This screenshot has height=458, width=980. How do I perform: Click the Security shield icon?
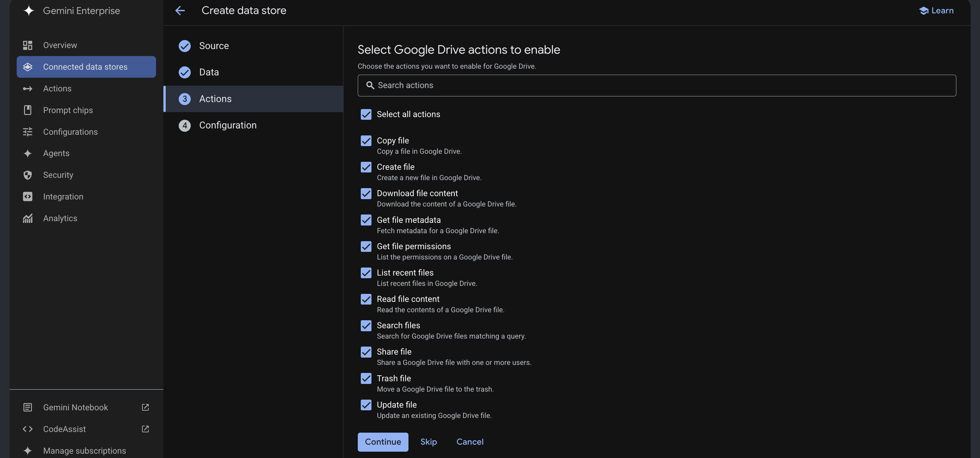(x=27, y=175)
